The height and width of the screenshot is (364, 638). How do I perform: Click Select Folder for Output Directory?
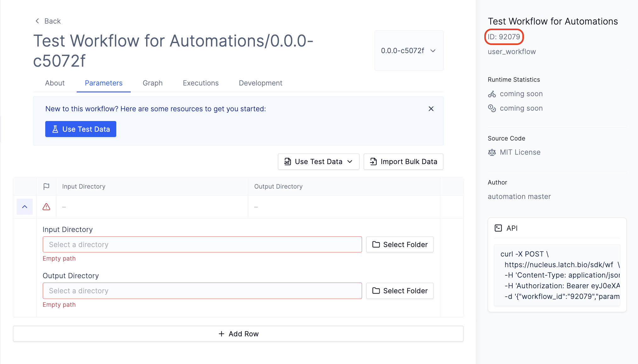click(399, 290)
